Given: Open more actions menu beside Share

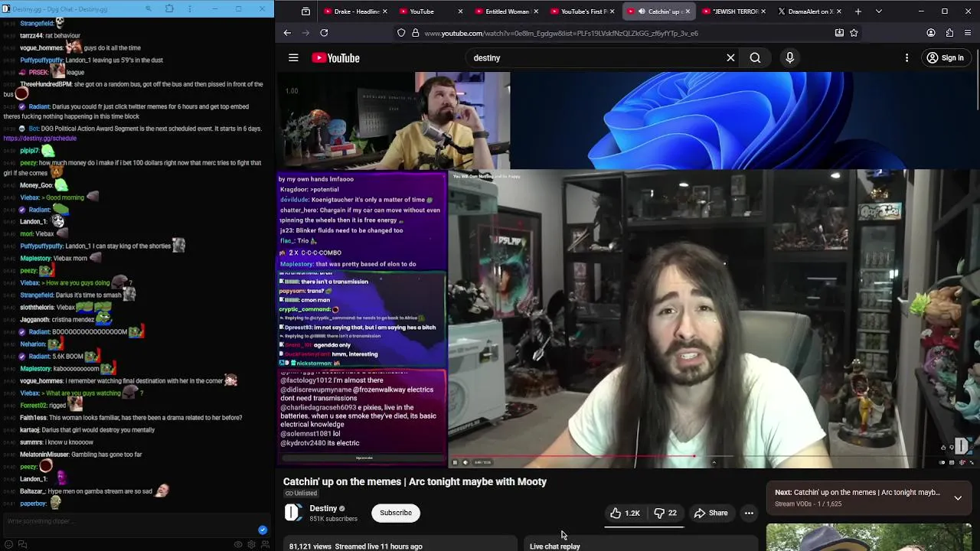Looking at the screenshot, I should point(749,513).
